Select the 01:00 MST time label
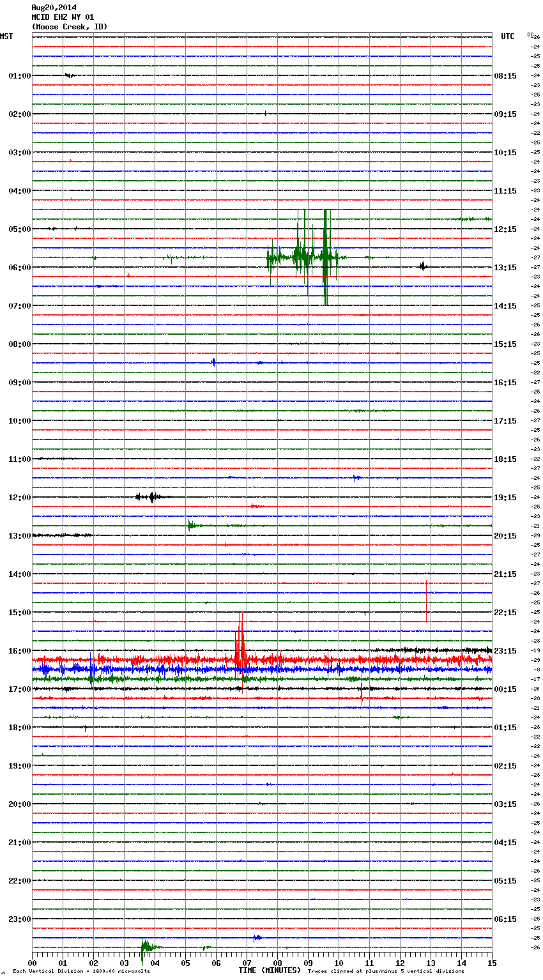This screenshot has height=980, width=543. click(x=20, y=76)
